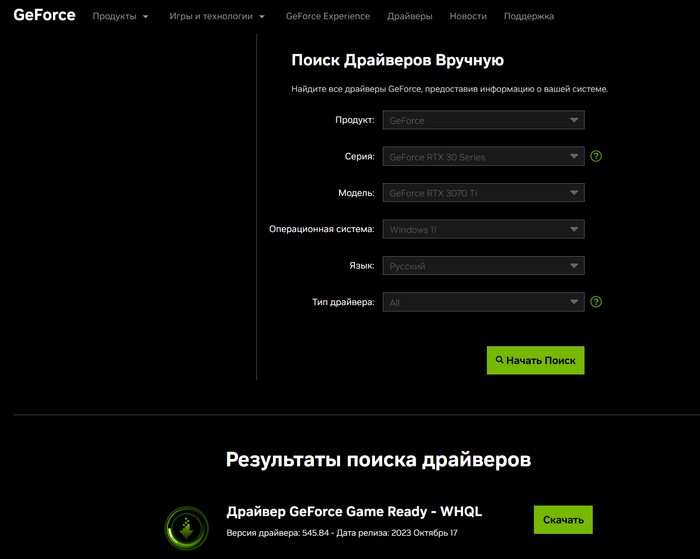700x559 pixels.
Task: Click the Продукт dropdown arrow
Action: (574, 120)
